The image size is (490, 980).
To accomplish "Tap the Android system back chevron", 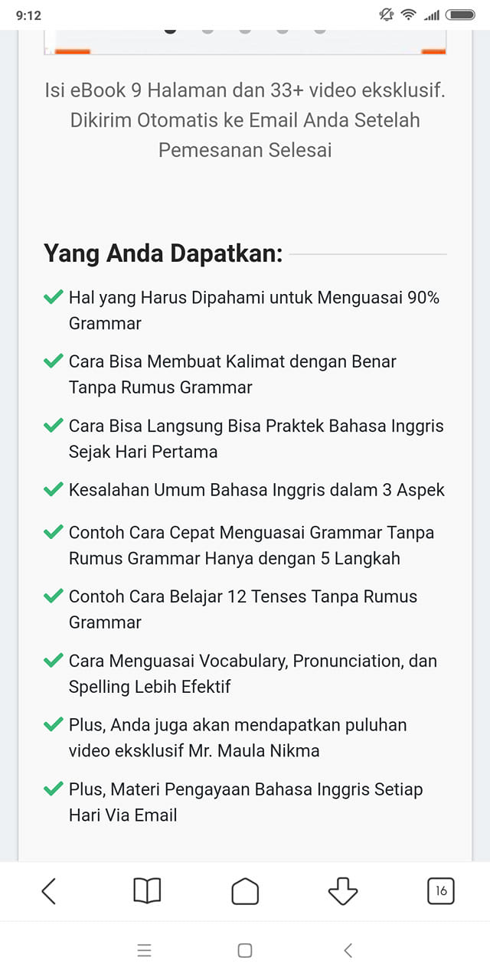I will click(x=348, y=951).
